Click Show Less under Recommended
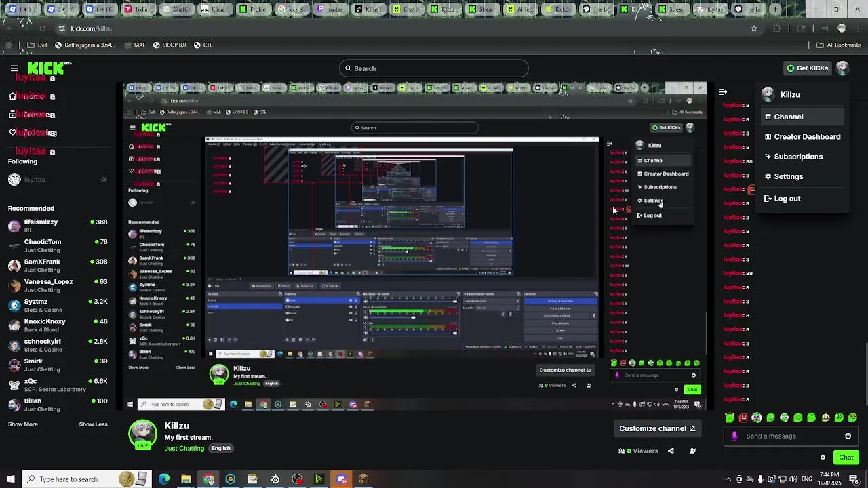Image resolution: width=868 pixels, height=488 pixels. tap(93, 424)
